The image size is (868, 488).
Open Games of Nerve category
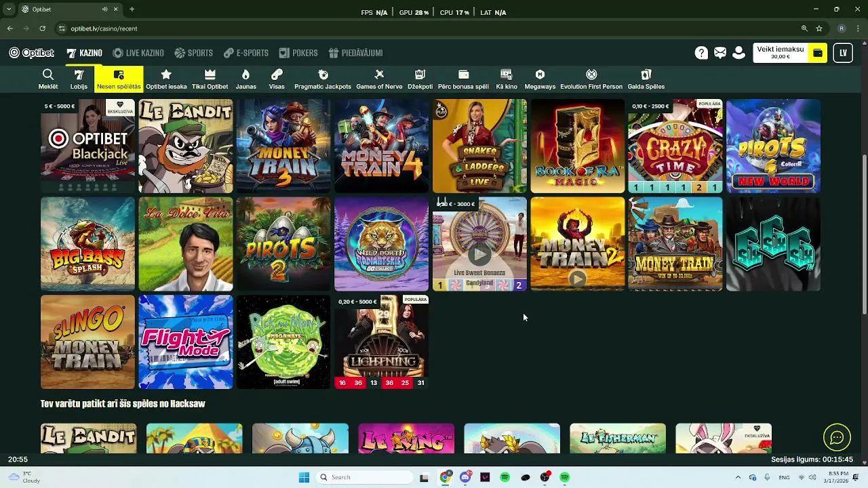pos(379,79)
